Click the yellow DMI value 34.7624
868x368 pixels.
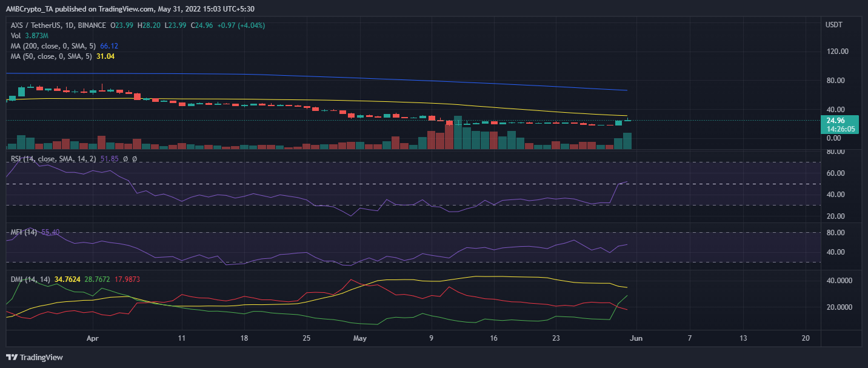[68, 279]
